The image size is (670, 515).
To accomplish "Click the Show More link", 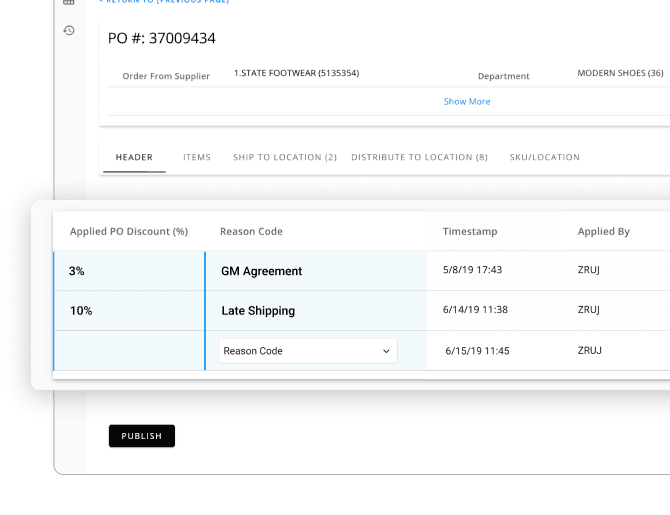I will click(467, 102).
